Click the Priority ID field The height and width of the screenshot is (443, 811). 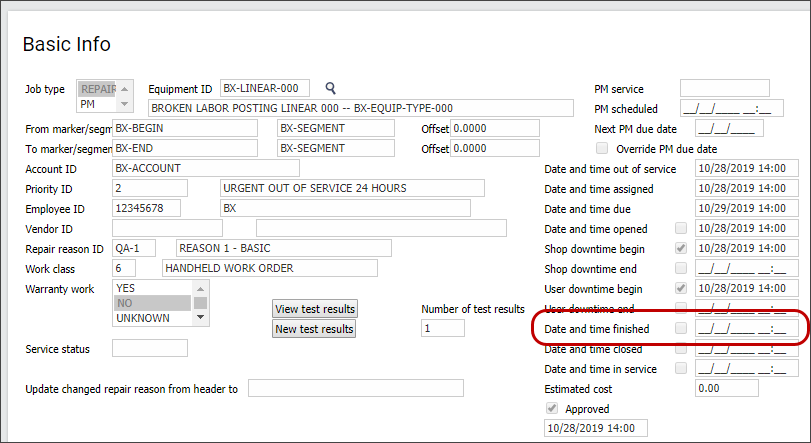tap(149, 188)
